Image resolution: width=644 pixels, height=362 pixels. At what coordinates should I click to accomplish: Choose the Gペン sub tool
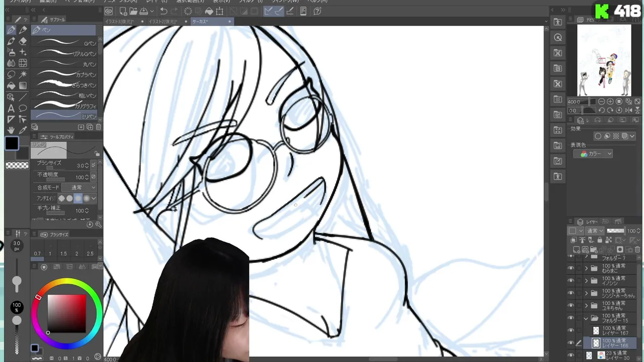[64, 43]
